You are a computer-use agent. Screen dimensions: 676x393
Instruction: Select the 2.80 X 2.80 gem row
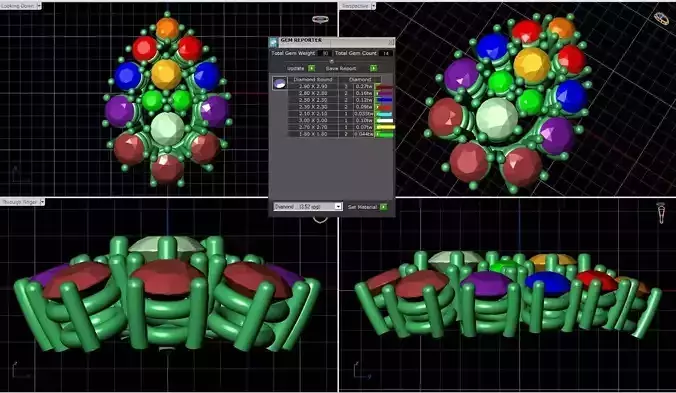click(x=332, y=93)
